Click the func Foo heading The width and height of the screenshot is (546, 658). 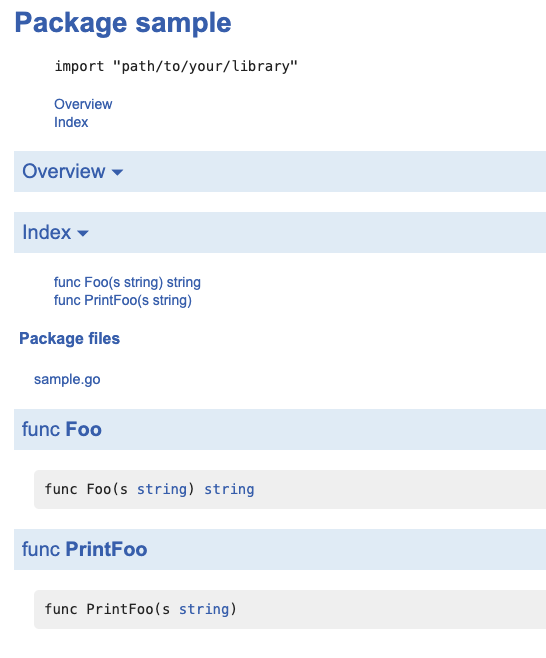(62, 430)
